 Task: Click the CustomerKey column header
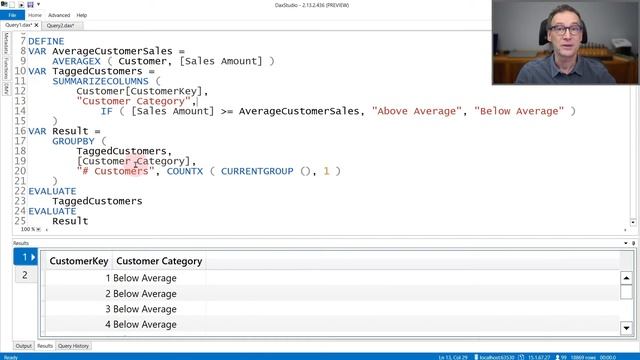click(x=79, y=261)
